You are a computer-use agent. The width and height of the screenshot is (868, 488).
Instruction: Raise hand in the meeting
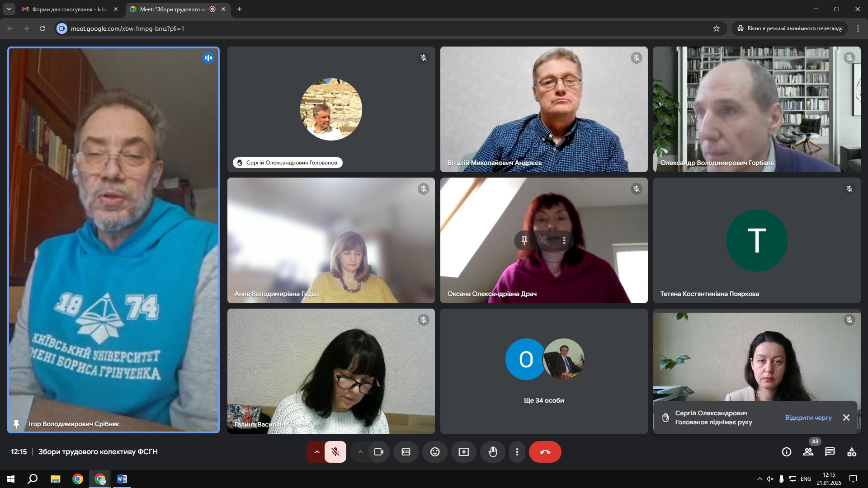(493, 452)
